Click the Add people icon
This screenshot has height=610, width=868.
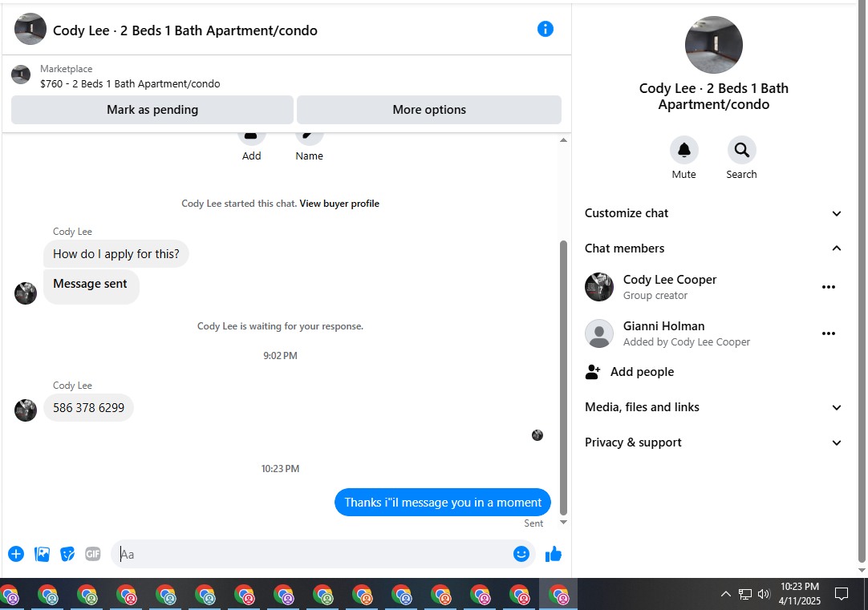coord(593,372)
